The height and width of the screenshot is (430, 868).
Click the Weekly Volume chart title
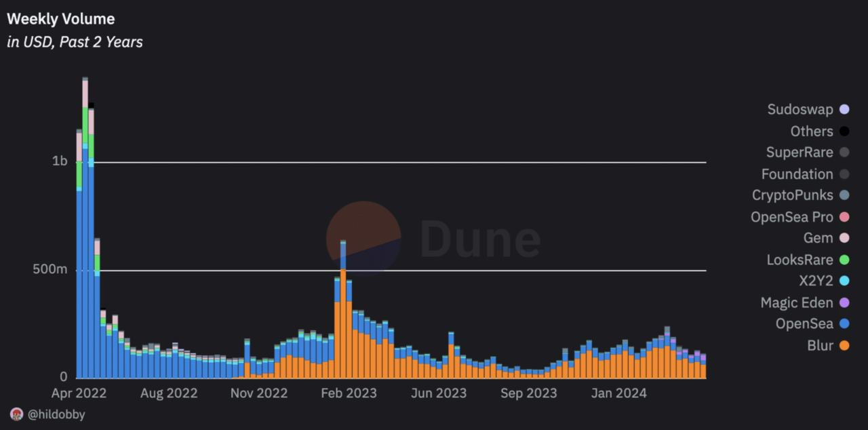coord(61,19)
